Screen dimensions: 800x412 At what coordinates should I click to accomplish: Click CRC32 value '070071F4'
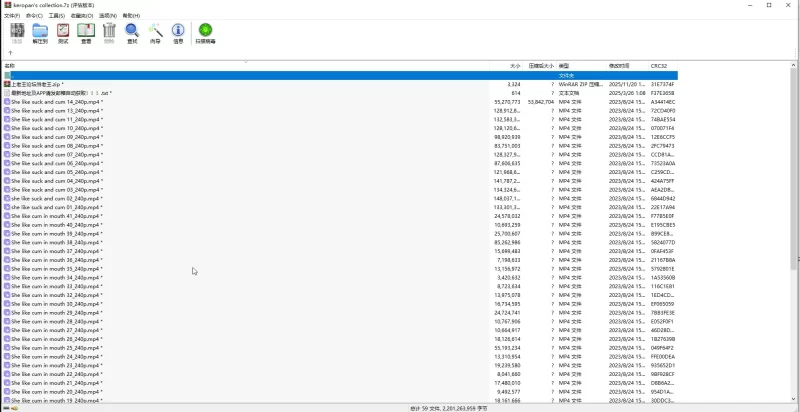pos(663,128)
